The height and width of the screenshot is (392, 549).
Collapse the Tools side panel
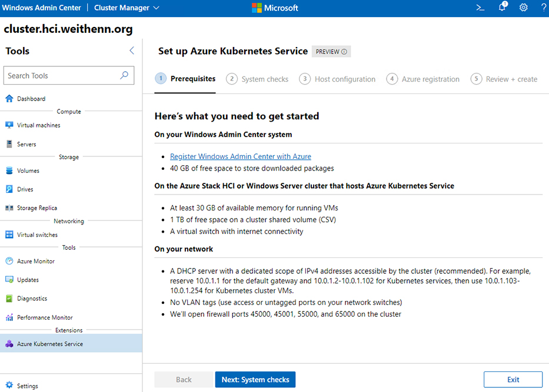click(132, 51)
